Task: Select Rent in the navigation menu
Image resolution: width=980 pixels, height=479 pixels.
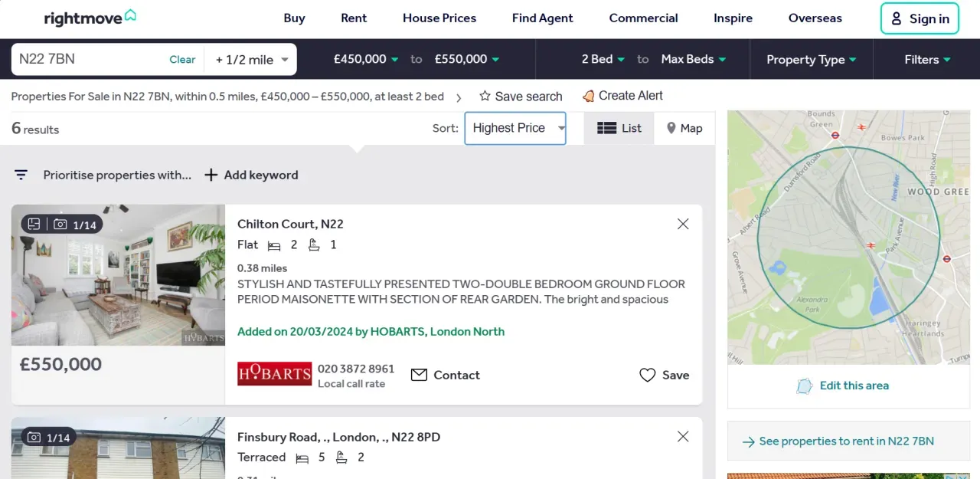Action: [x=354, y=18]
